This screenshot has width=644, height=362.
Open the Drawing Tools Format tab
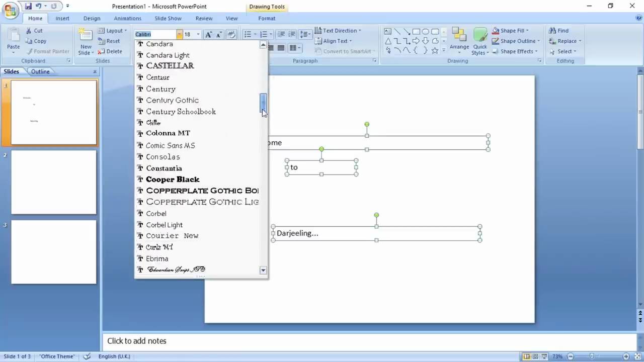[x=267, y=18]
